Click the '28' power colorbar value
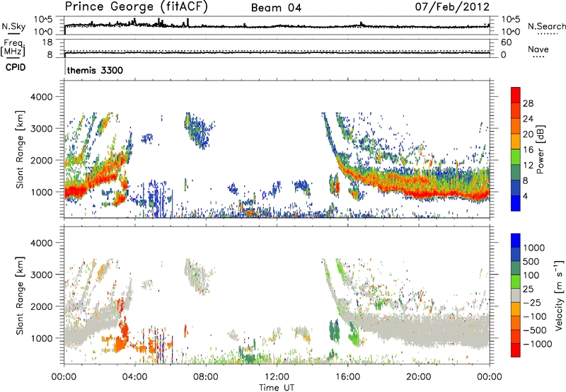 pos(528,103)
